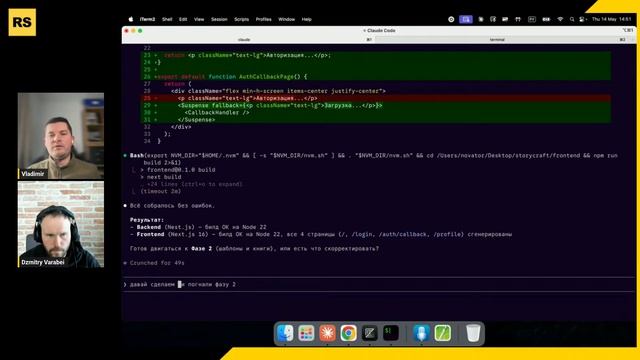Open the Apple menu

tap(131, 19)
